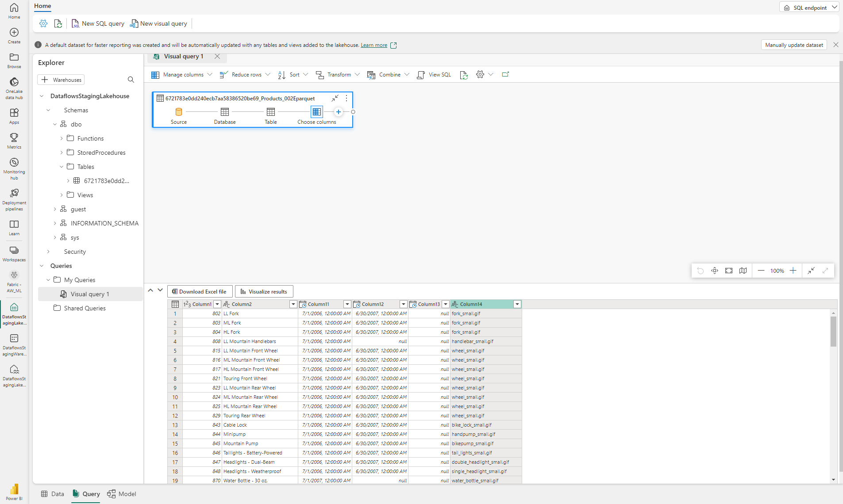
Task: Open the Transform dropdown menu
Action: (338, 75)
